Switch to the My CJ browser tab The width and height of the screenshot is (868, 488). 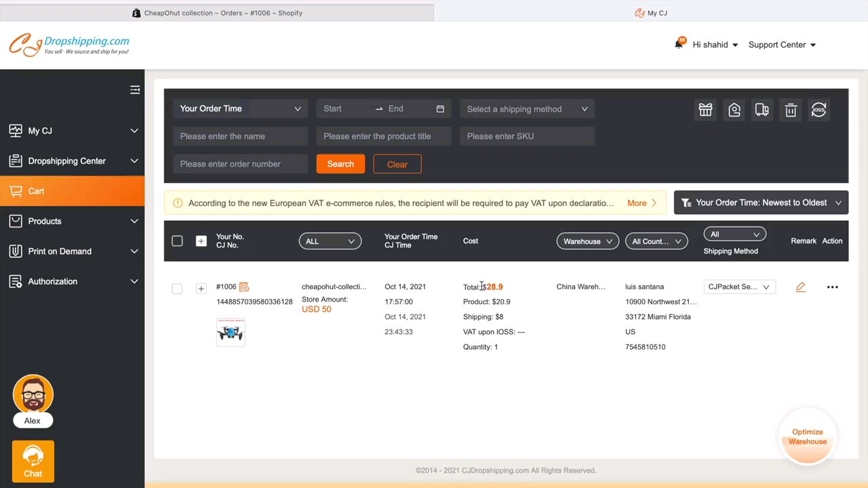tap(651, 13)
